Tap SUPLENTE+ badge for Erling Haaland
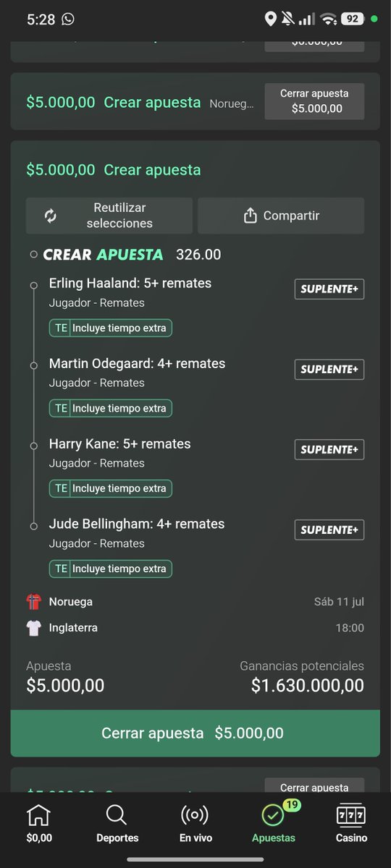391x868 pixels. pos(329,289)
